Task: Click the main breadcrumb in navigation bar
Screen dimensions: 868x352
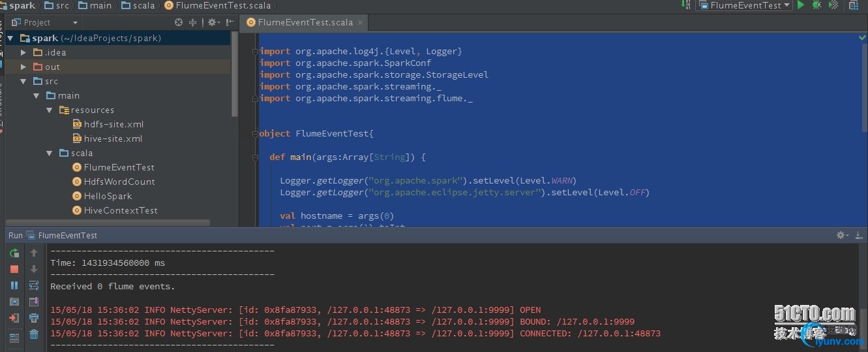Action: (95, 5)
